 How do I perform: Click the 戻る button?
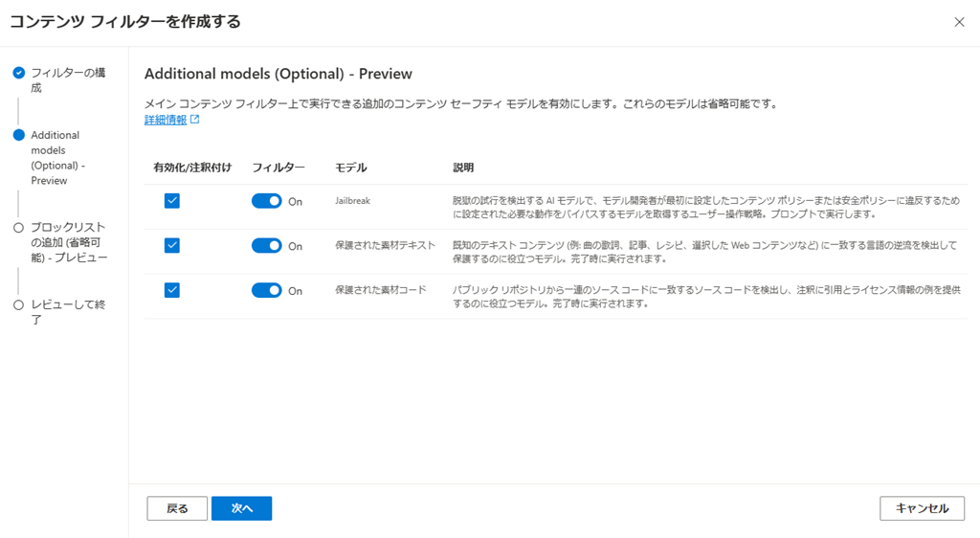(177, 508)
